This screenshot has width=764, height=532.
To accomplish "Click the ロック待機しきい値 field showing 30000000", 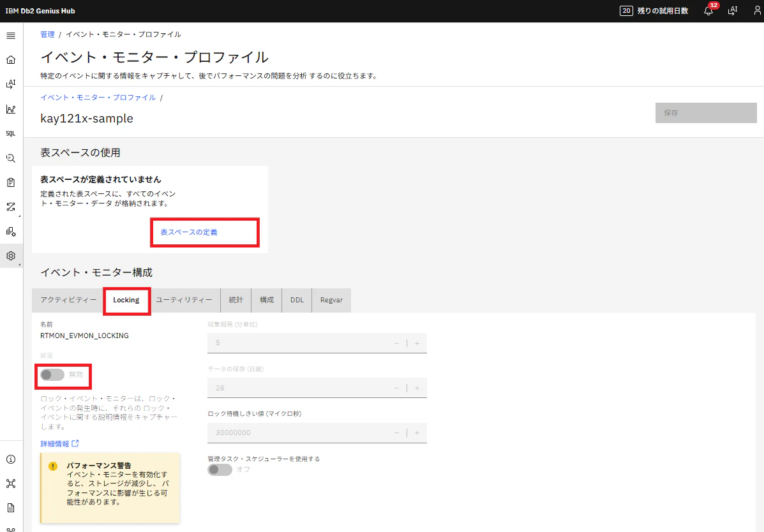I will click(x=317, y=432).
